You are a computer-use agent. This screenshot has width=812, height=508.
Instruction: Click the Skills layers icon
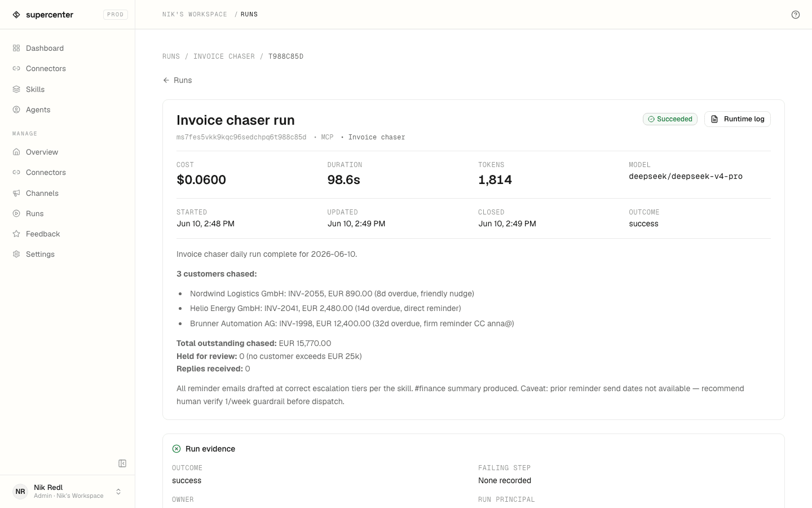(x=16, y=89)
